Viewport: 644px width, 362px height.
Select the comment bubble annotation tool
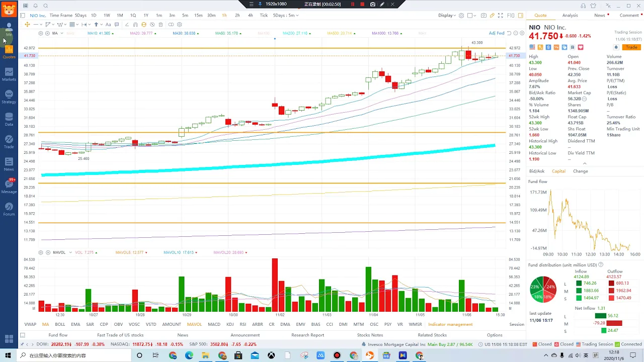[x=117, y=24]
